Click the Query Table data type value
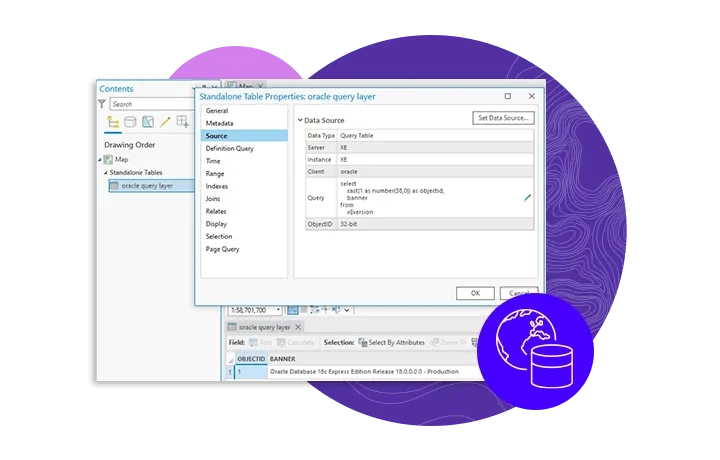Viewport: 720px width, 460px height. click(356, 135)
